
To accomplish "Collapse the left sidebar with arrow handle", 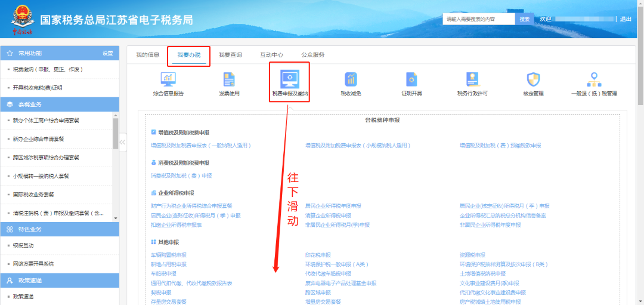I will (x=122, y=142).
